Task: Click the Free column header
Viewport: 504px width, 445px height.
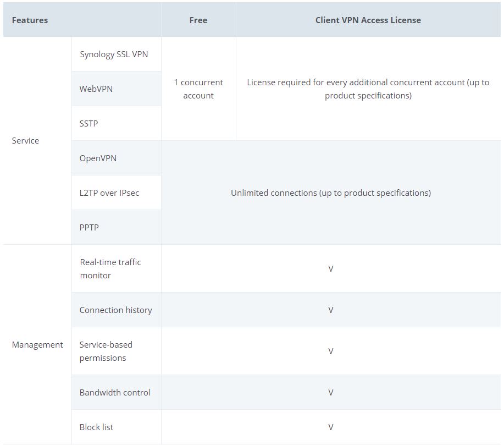Action: (198, 20)
